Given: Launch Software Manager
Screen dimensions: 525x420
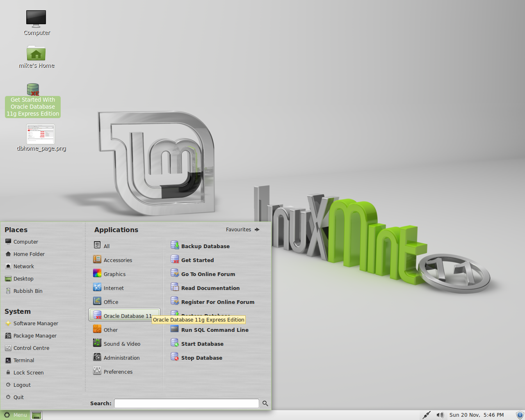Looking at the screenshot, I should click(32, 324).
